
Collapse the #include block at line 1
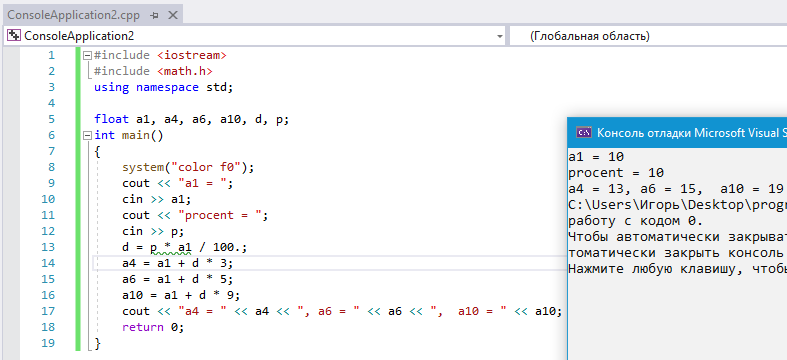point(87,55)
